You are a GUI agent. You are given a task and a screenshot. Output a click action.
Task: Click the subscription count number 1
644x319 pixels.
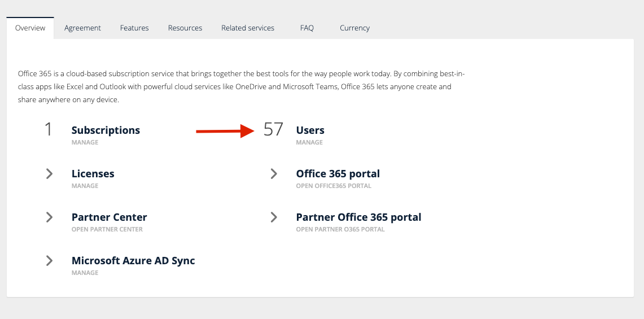click(49, 130)
